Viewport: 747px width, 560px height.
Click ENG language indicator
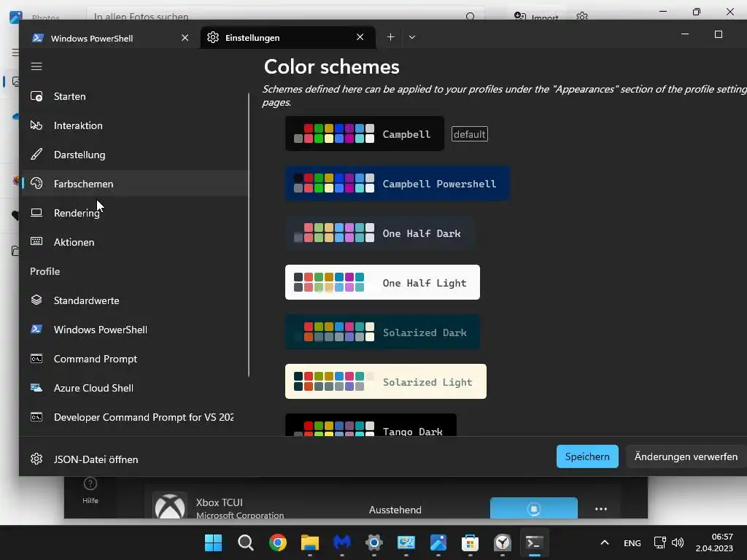pos(632,542)
